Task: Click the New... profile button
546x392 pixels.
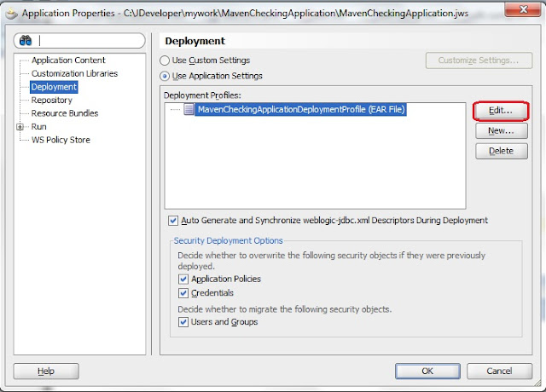Action: tap(502, 130)
